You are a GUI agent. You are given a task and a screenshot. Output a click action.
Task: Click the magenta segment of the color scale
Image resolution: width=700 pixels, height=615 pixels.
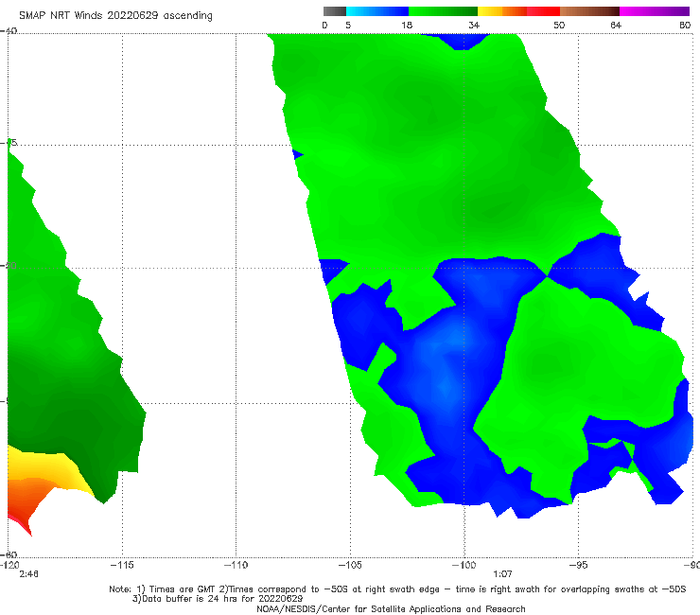tap(655, 11)
